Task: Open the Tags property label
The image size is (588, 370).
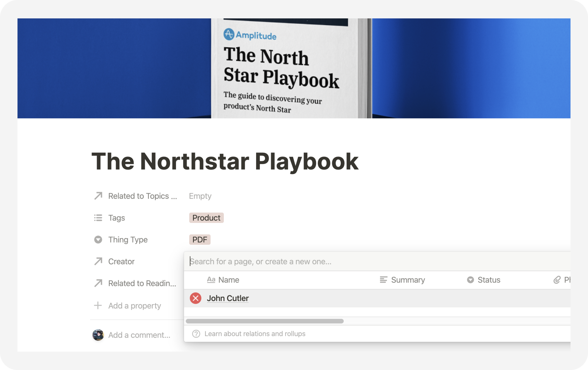Action: click(117, 218)
